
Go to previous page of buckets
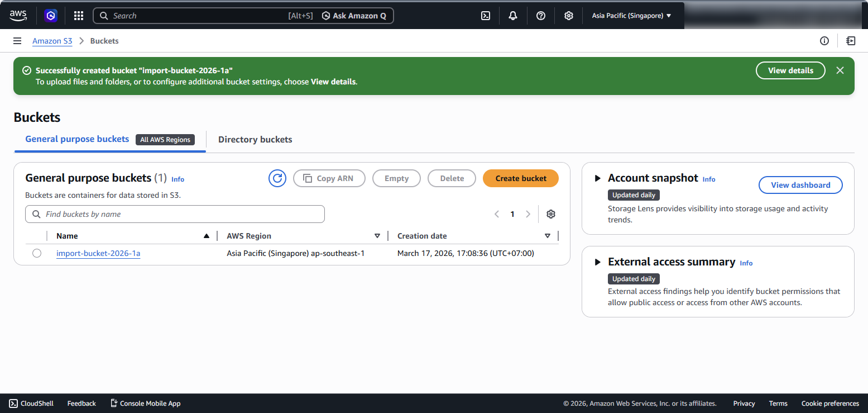click(x=497, y=214)
